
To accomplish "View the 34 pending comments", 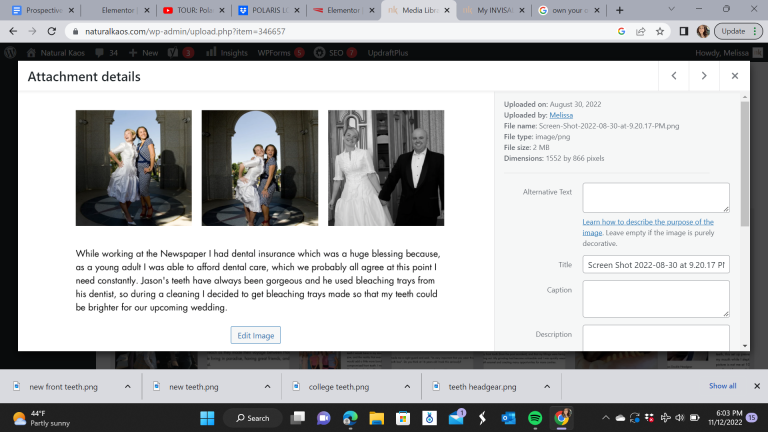I will coord(107,52).
